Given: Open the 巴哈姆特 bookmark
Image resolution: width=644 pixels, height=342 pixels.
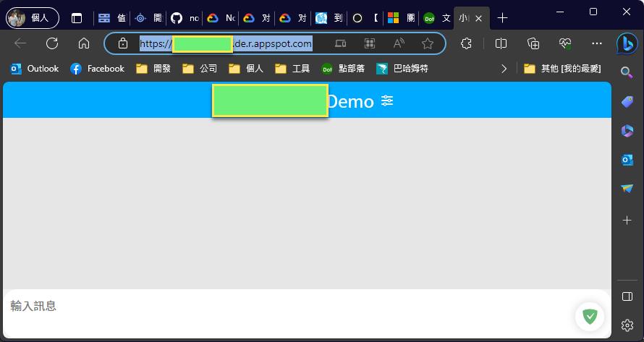Looking at the screenshot, I should coord(402,69).
